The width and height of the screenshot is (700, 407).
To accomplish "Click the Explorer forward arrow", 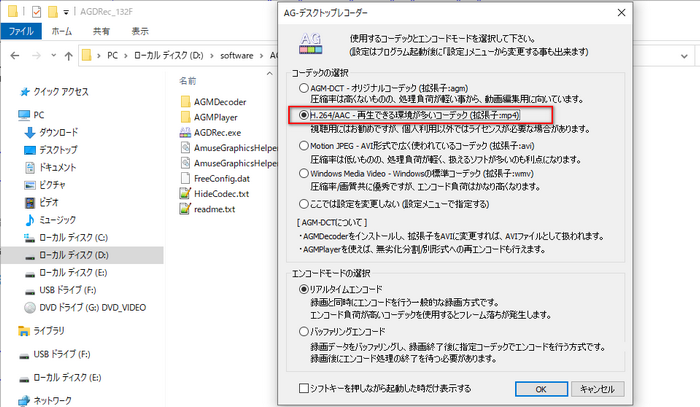I will 37,55.
